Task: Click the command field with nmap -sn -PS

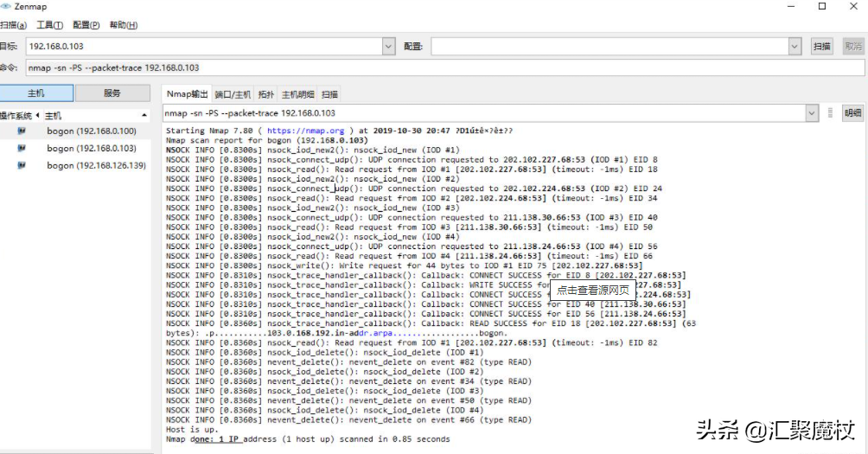Action: (x=445, y=67)
